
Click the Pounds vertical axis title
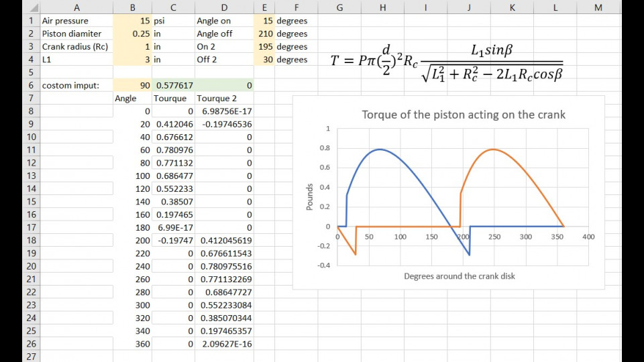tap(310, 198)
